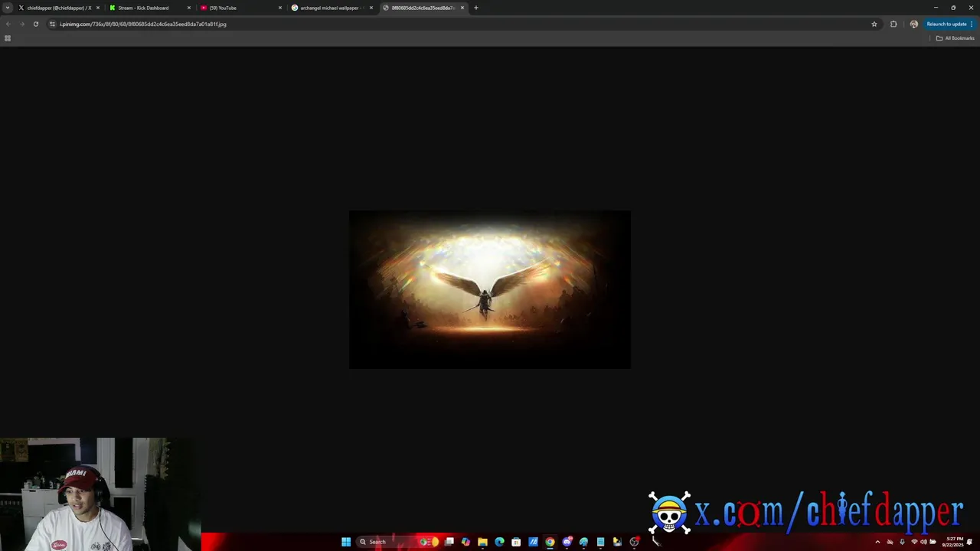Open Microsoft Store from the taskbar
This screenshot has width=980, height=551.
(516, 542)
